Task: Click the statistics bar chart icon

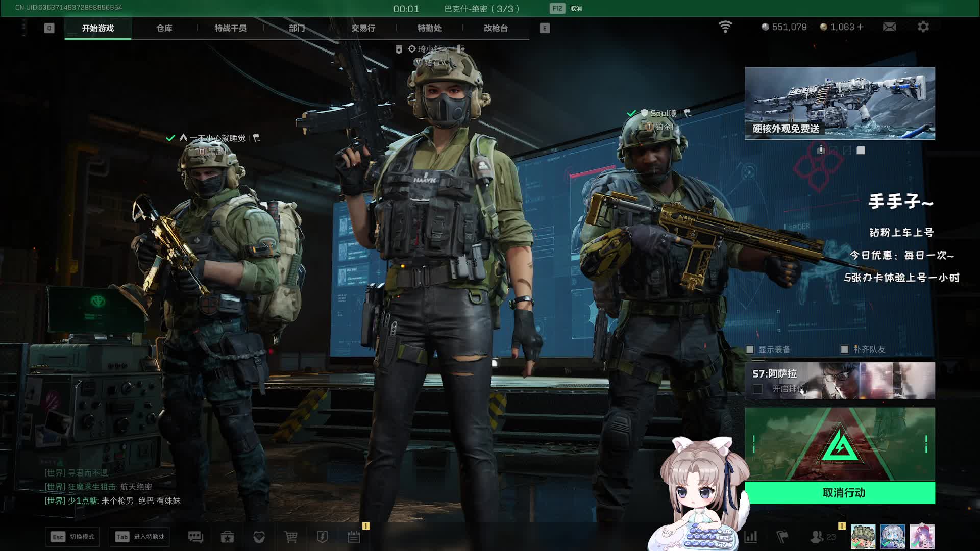Action: click(x=750, y=536)
